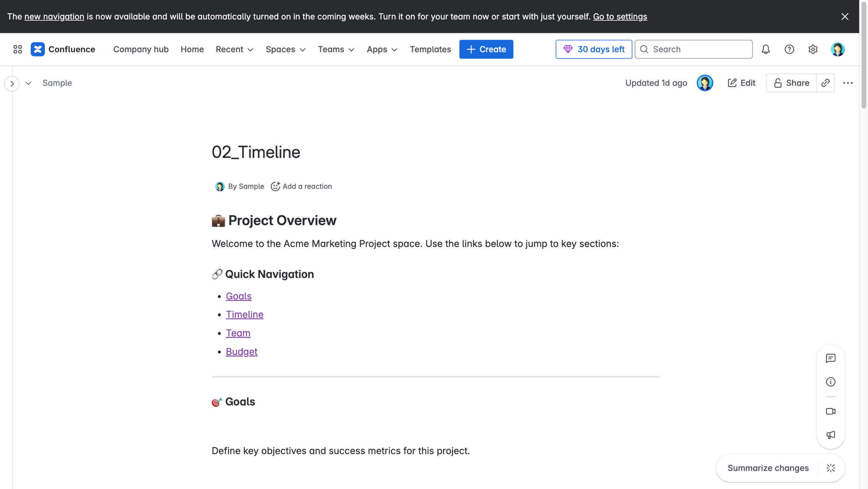
Task: Open the comments panel icon
Action: (830, 358)
